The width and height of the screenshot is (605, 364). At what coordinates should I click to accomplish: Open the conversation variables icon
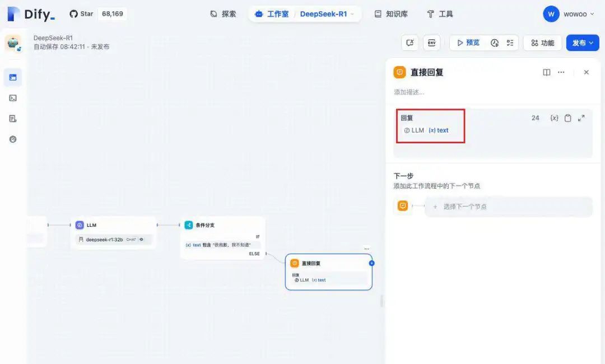click(409, 43)
